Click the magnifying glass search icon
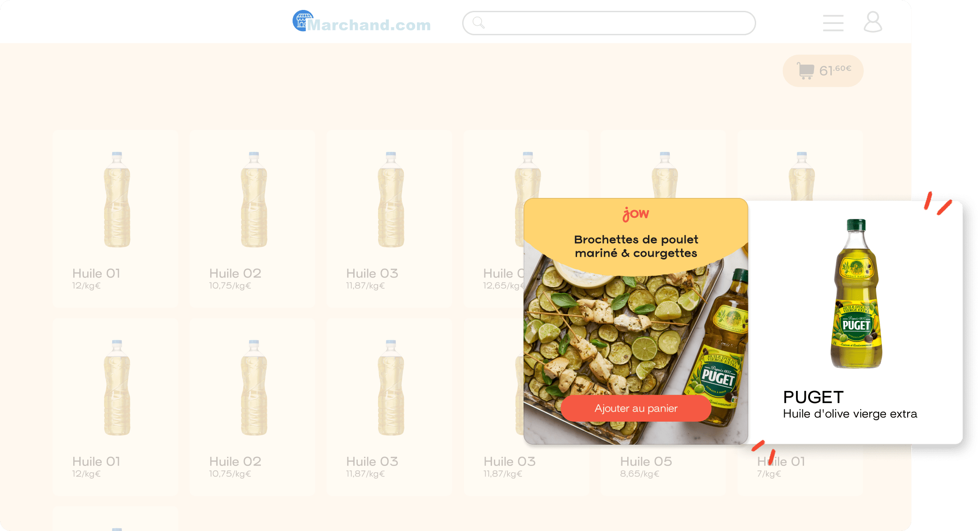The image size is (980, 531). [478, 23]
